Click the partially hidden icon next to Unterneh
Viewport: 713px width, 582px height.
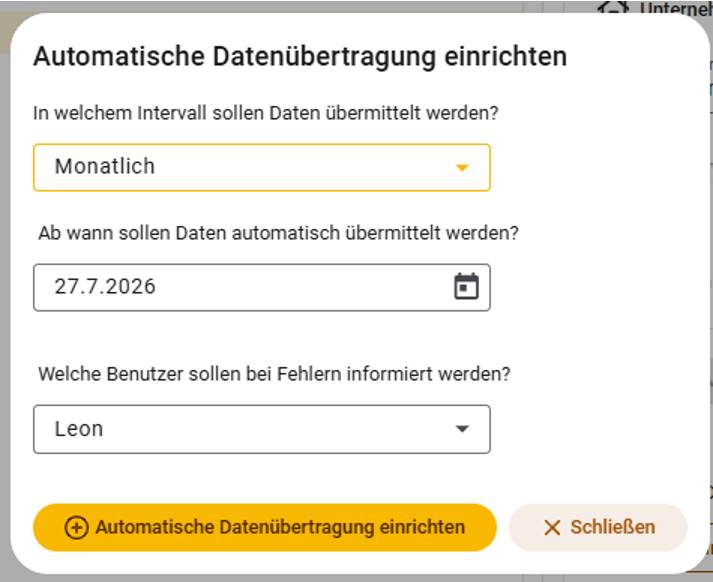[x=613, y=6]
